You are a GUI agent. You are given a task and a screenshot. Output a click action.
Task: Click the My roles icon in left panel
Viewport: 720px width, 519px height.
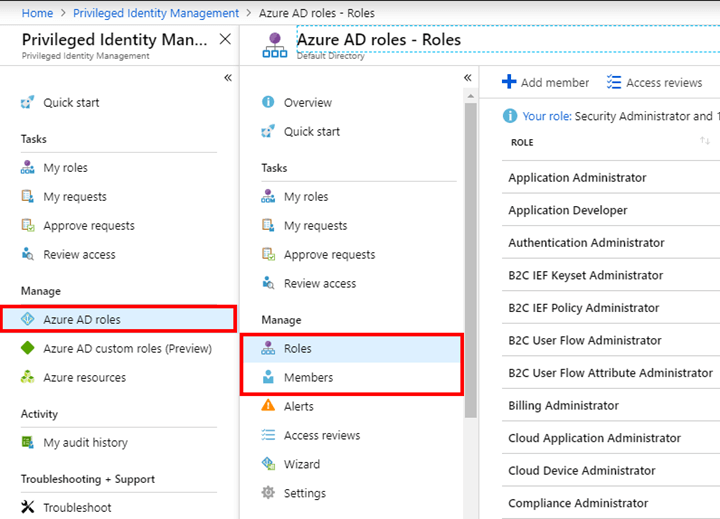28,167
